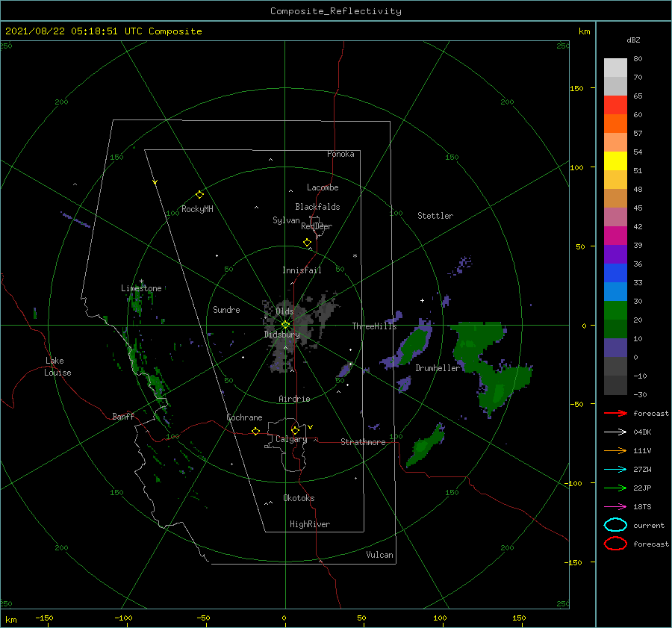Click the Sundre city label

[x=226, y=309]
